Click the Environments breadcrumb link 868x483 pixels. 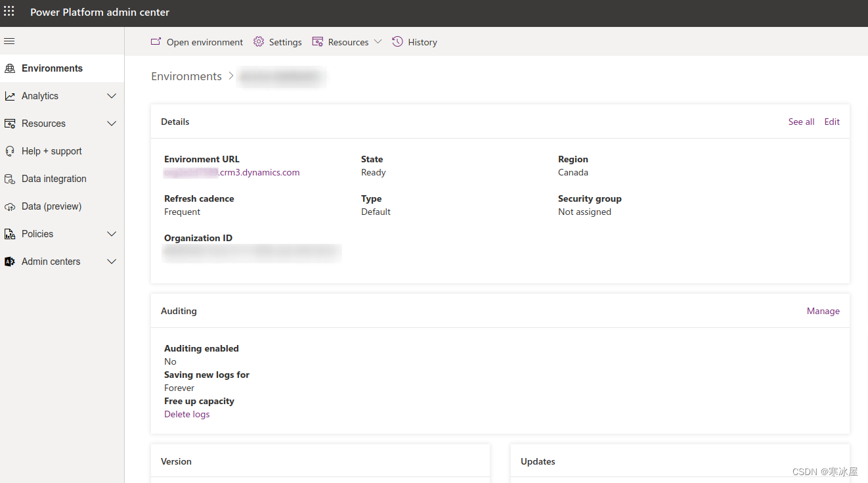click(186, 76)
